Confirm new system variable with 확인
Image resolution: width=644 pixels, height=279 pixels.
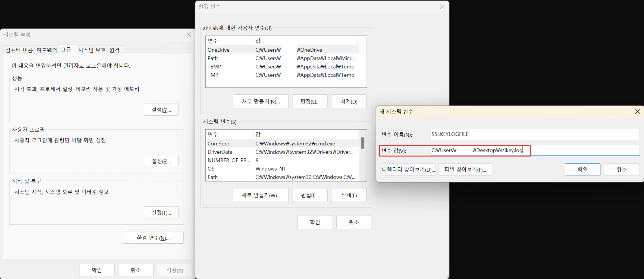coord(582,169)
